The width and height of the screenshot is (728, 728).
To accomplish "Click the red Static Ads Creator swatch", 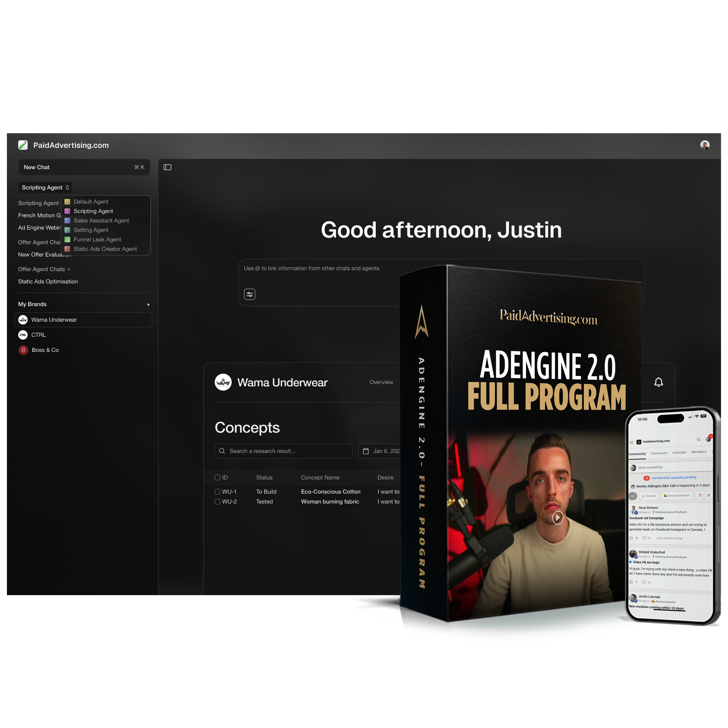I will click(x=67, y=249).
